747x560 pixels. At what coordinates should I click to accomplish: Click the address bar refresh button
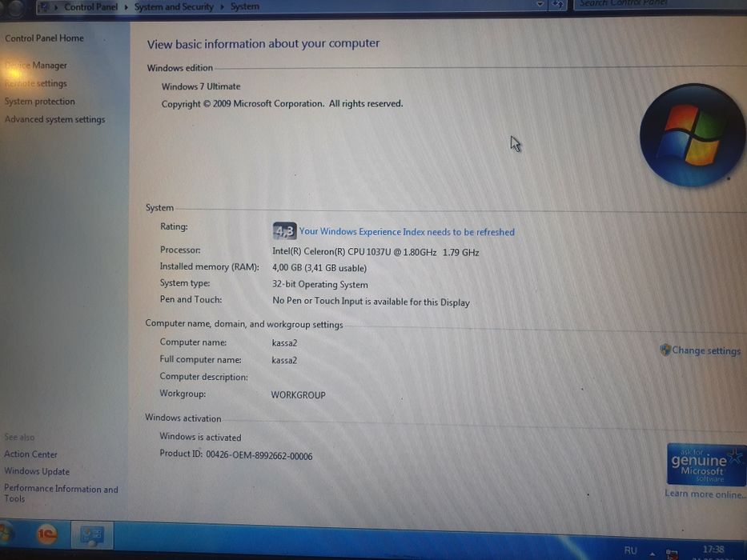(557, 5)
